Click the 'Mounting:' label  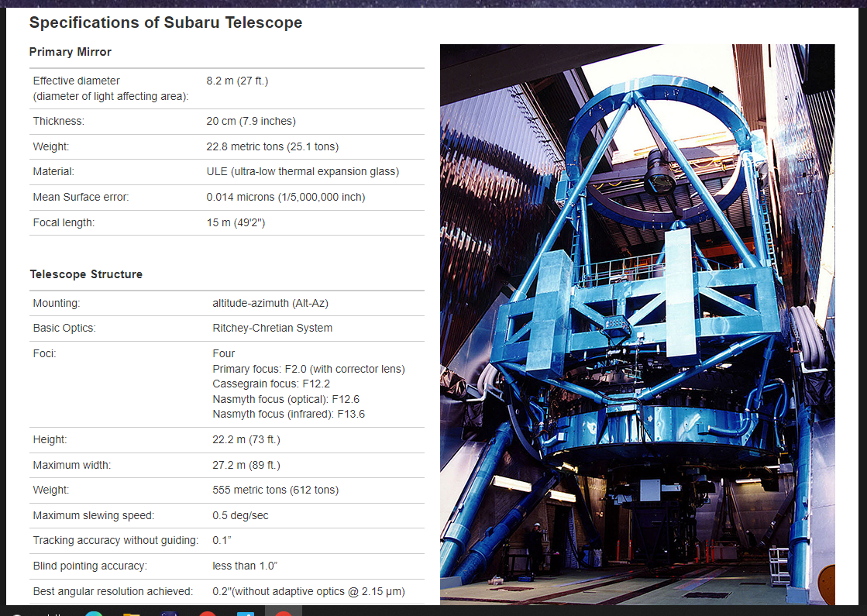57,303
